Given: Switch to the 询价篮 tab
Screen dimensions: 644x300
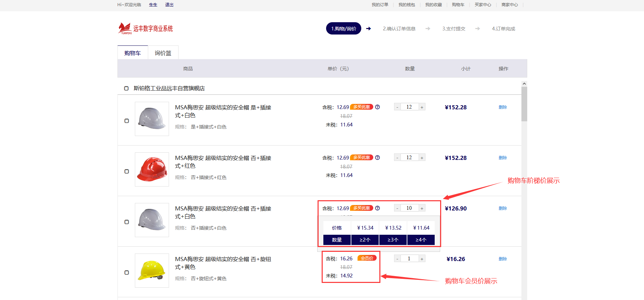Looking at the screenshot, I should pyautogui.click(x=163, y=53).
